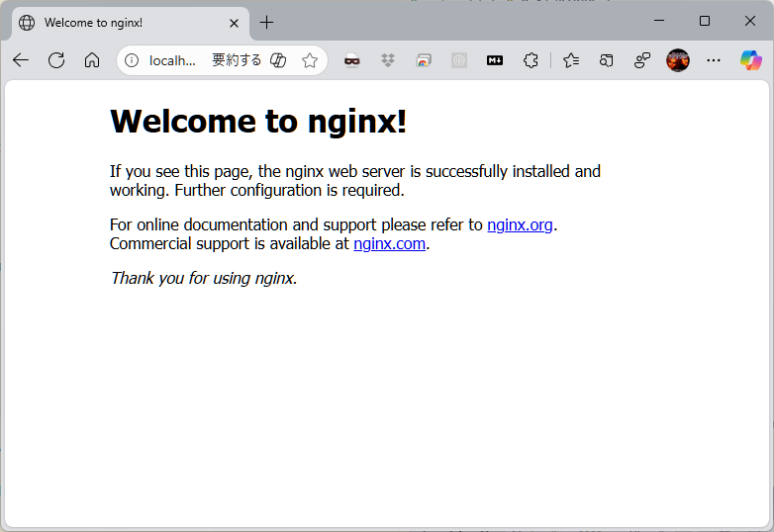Open the colorful window extension icon
This screenshot has height=532, width=774.
[x=424, y=60]
